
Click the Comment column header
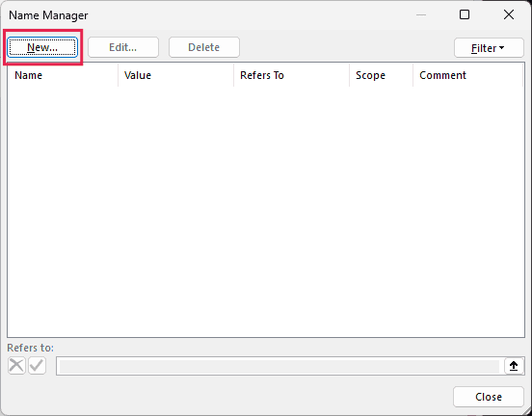point(467,75)
